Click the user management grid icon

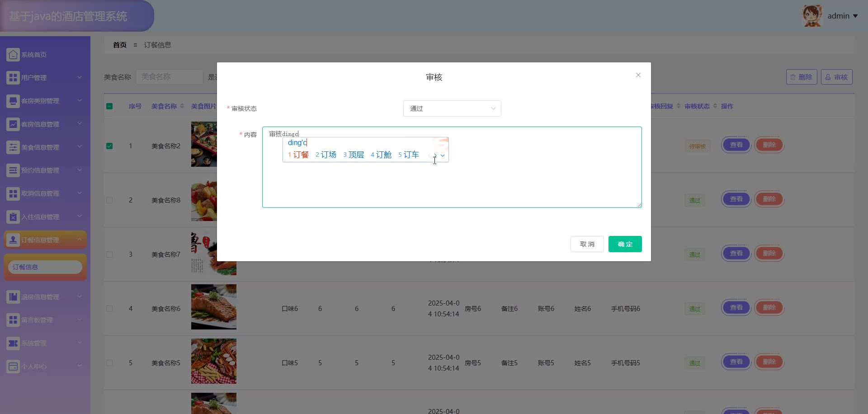click(13, 78)
